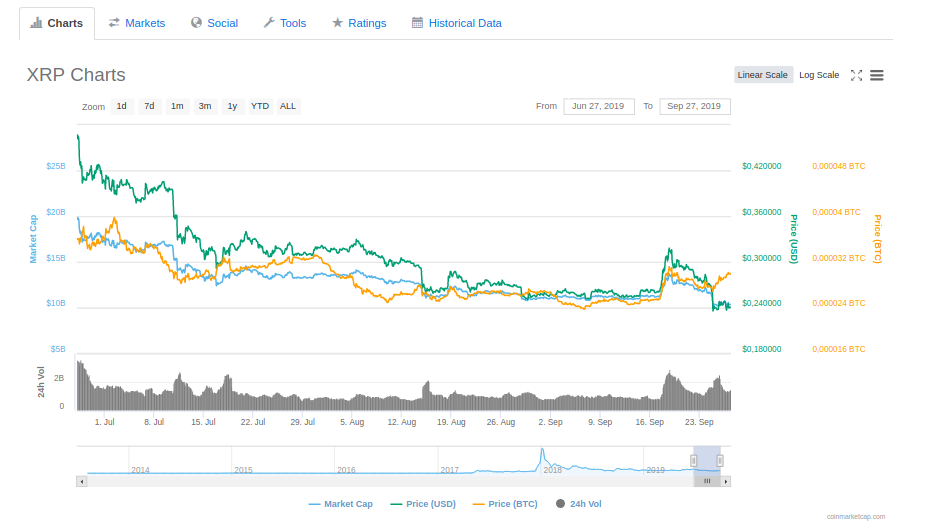This screenshot has height=526, width=928.
Task: Click left handle of navigator range selector
Action: (694, 460)
